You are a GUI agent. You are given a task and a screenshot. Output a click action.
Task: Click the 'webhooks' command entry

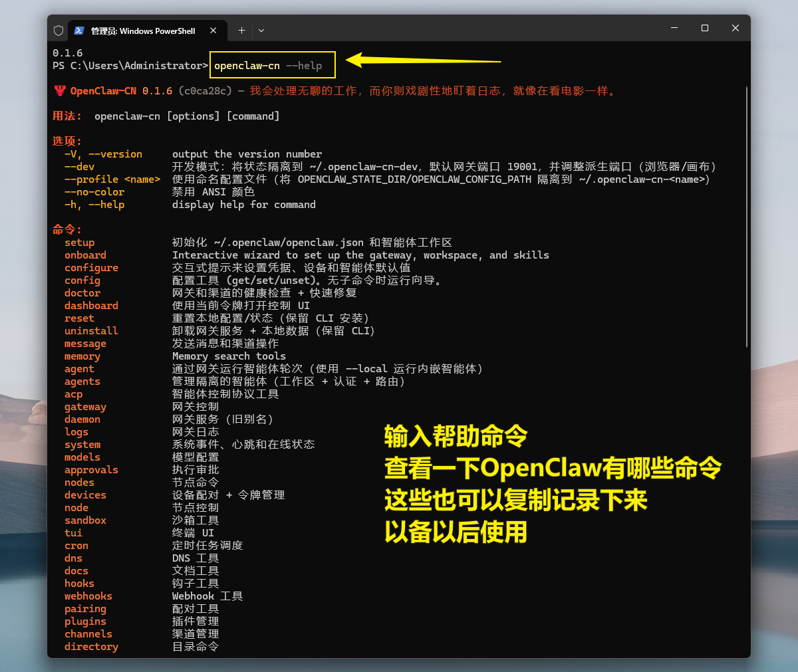(88, 596)
